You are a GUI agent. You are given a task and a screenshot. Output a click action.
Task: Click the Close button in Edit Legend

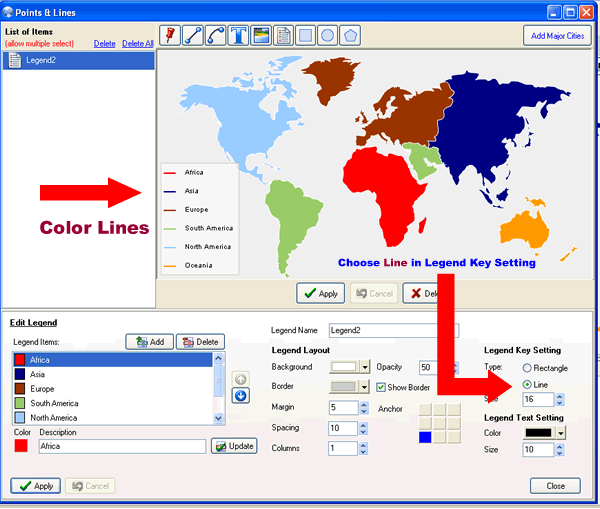pyautogui.click(x=555, y=486)
